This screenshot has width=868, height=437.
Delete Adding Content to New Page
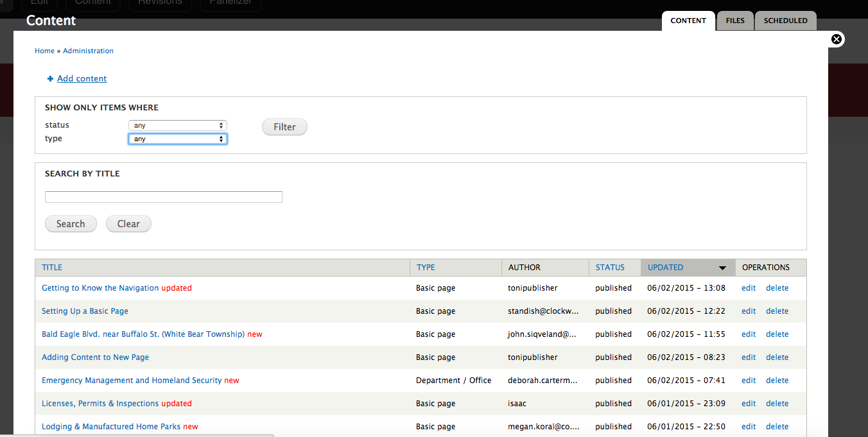[x=777, y=357]
